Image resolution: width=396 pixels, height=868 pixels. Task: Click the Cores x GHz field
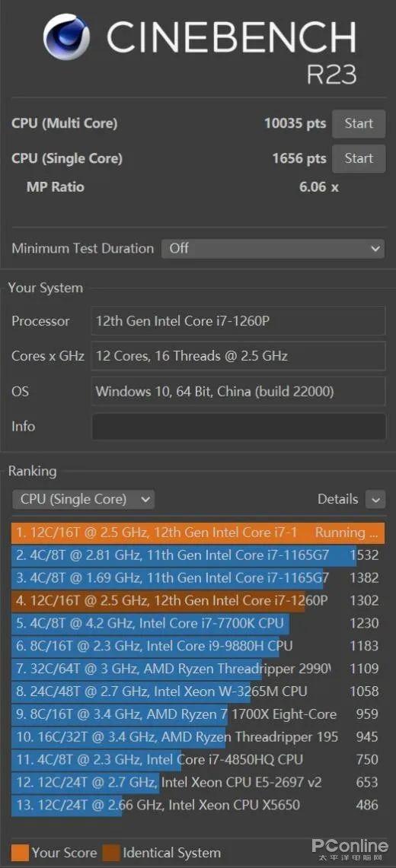point(238,356)
